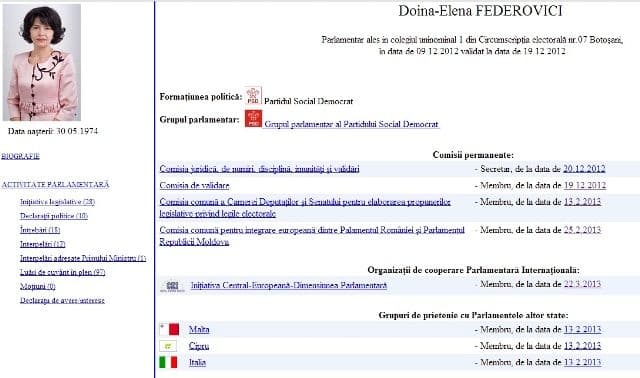Open Grupul parlamentar al Partidului Social Democrat link

coord(351,124)
